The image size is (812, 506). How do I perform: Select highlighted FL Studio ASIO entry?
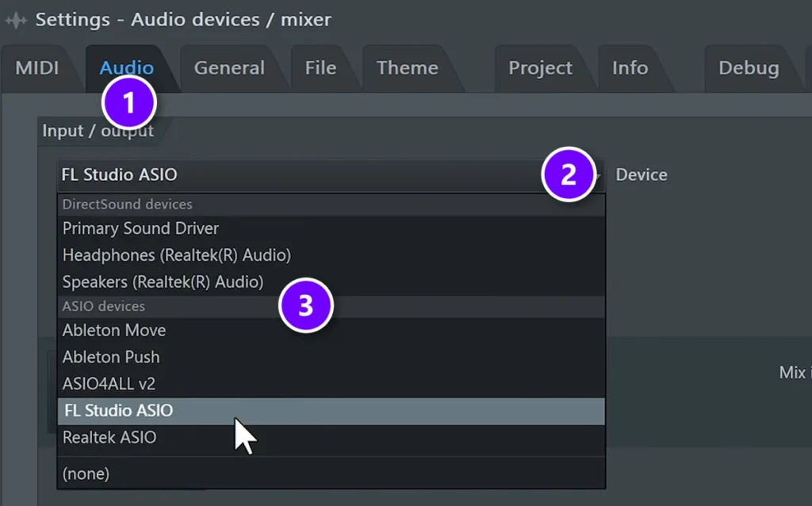pos(331,411)
